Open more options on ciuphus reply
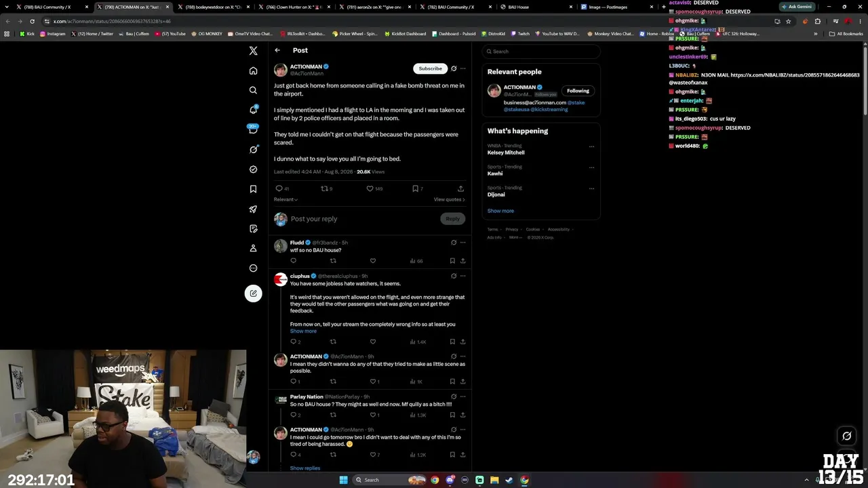The width and height of the screenshot is (868, 488). tap(463, 276)
